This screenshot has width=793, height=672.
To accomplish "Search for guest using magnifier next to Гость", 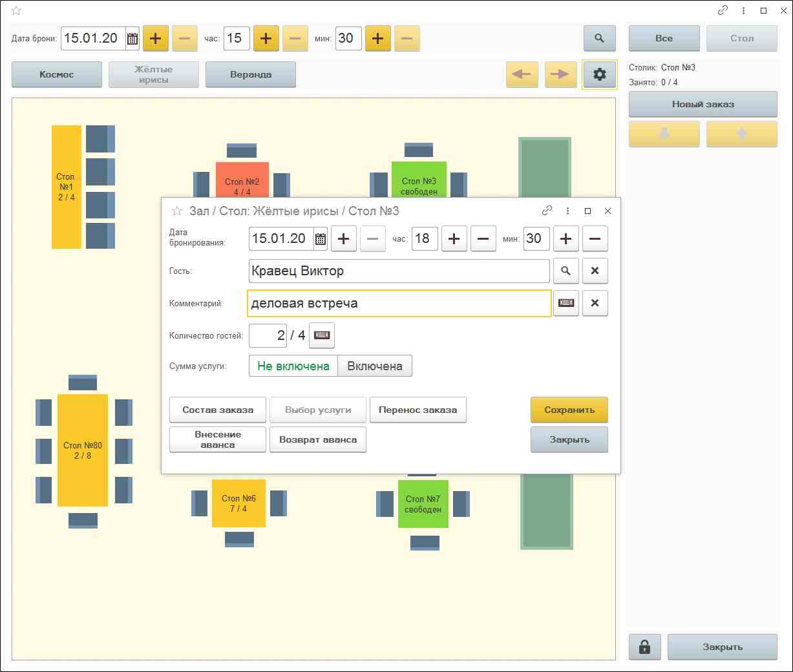I will [566, 271].
